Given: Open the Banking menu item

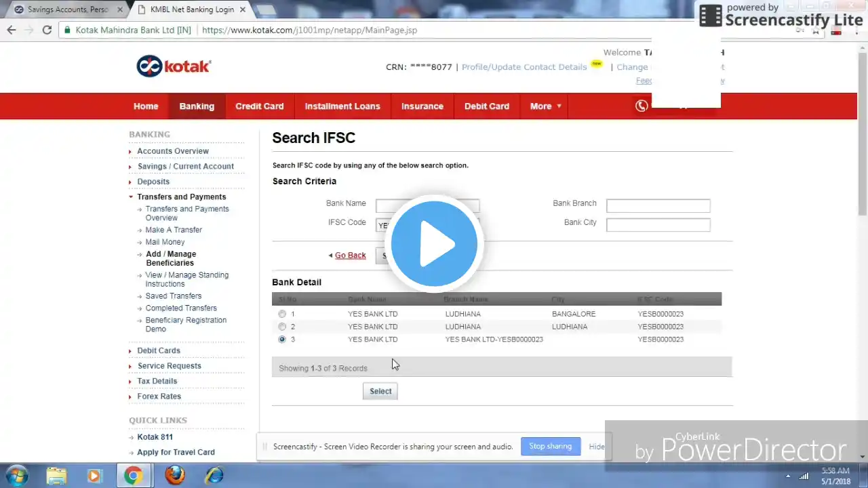Looking at the screenshot, I should click(197, 106).
